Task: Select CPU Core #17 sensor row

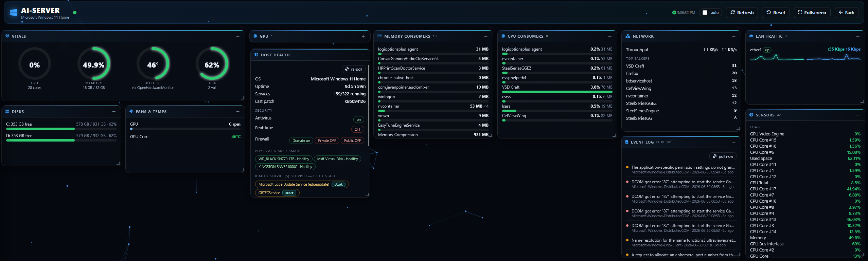Action: tap(805, 189)
